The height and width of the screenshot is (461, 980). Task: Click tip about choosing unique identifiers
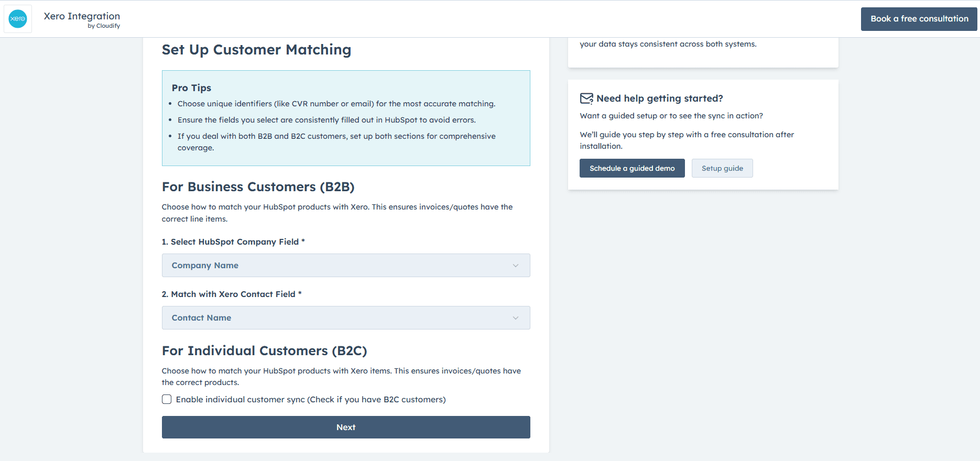click(x=336, y=104)
